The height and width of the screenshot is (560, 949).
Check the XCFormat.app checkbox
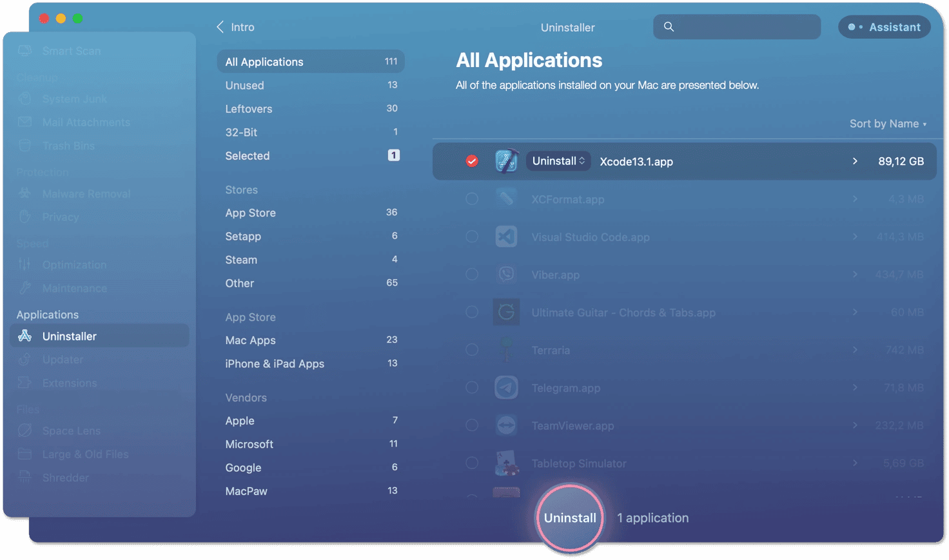point(472,199)
